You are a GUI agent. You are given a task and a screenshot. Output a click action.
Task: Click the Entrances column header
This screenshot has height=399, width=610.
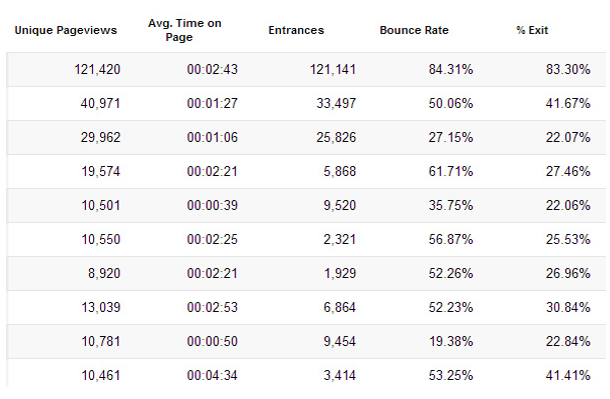pos(296,30)
